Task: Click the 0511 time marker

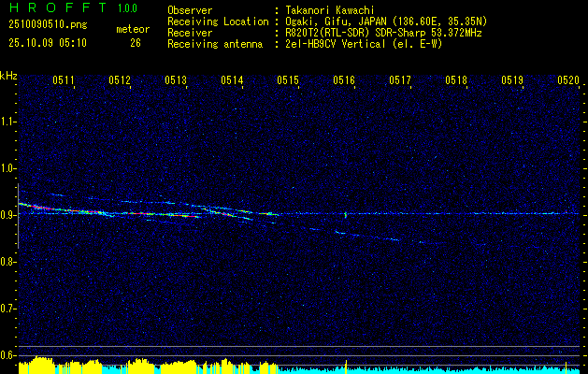Action: click(64, 79)
